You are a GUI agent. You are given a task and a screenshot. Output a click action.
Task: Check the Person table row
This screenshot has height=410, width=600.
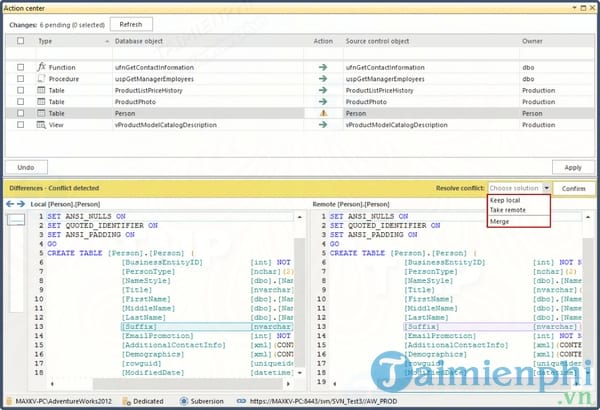21,113
